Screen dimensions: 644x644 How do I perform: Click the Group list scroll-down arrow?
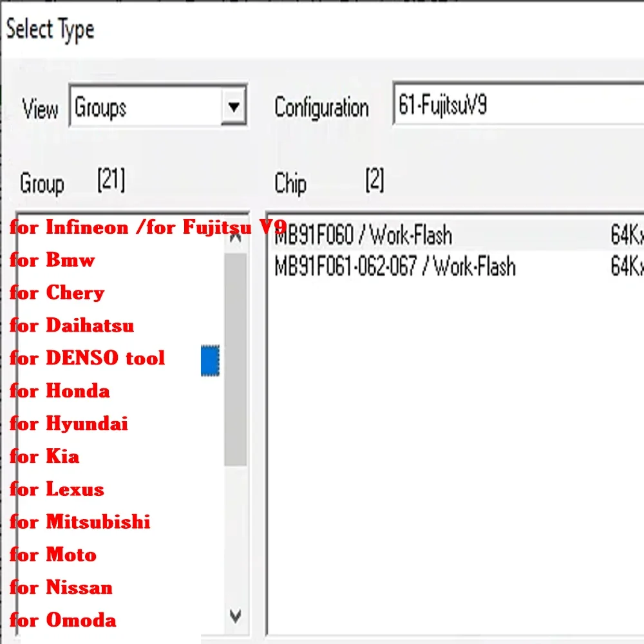point(235,616)
